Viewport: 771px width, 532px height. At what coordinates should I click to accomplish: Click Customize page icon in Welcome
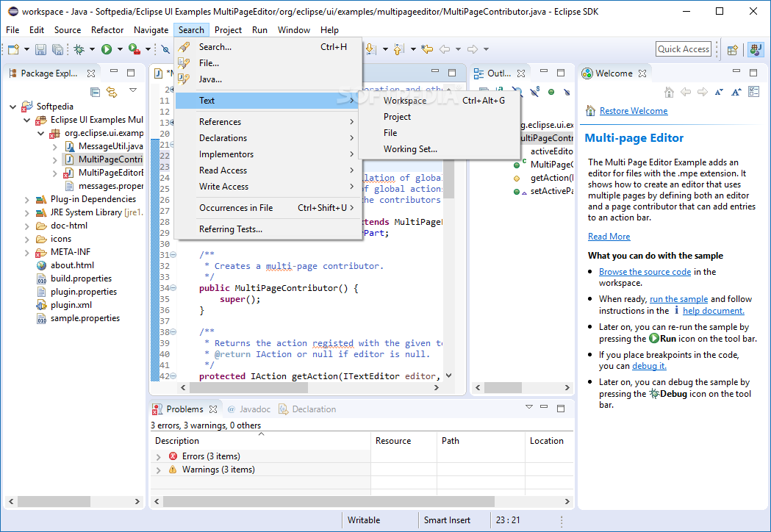click(x=754, y=91)
